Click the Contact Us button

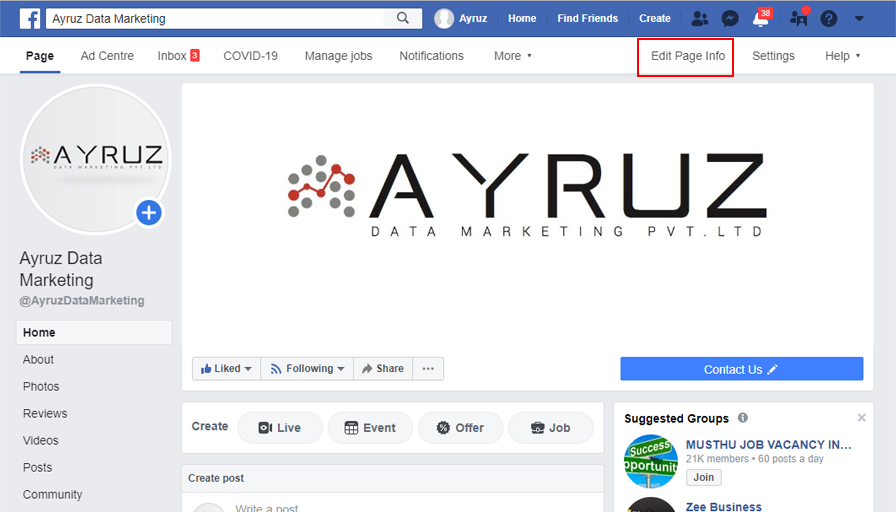coord(742,369)
